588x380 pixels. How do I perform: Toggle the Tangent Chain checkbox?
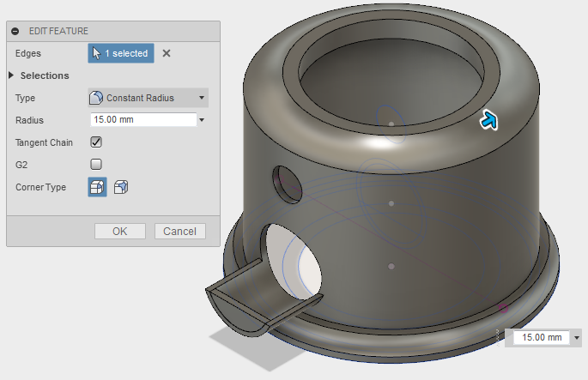pos(96,142)
